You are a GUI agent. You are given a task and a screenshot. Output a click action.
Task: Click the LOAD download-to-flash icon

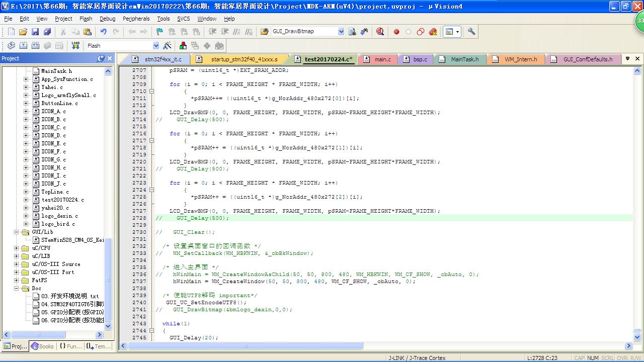[75, 46]
